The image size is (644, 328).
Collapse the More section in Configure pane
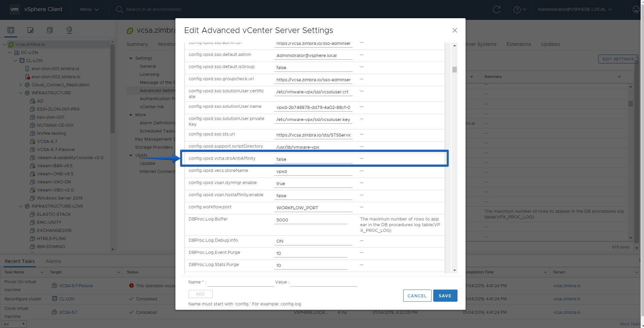(131, 115)
